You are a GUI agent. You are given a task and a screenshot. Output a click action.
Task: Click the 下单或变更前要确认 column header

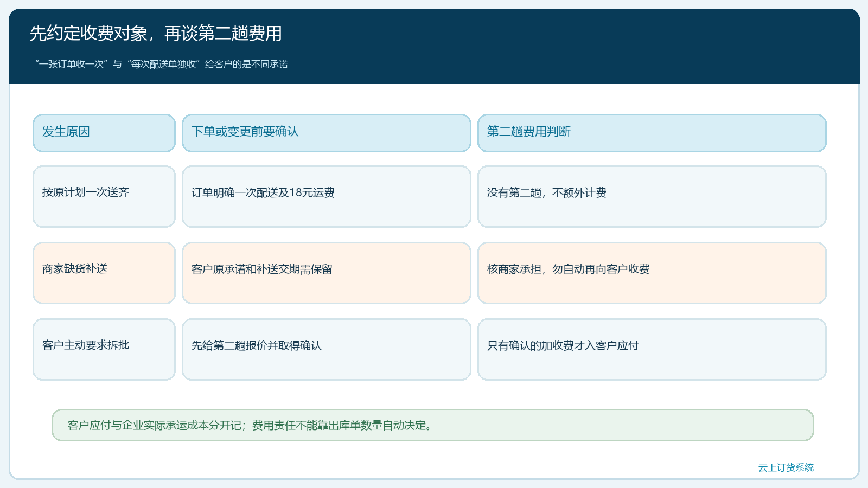point(327,133)
